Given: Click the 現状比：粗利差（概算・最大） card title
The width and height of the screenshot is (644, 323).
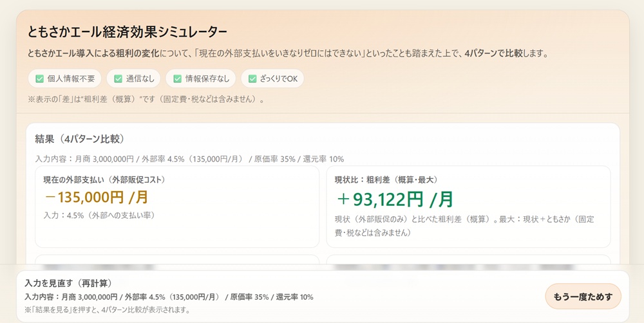Looking at the screenshot, I should click(387, 180).
